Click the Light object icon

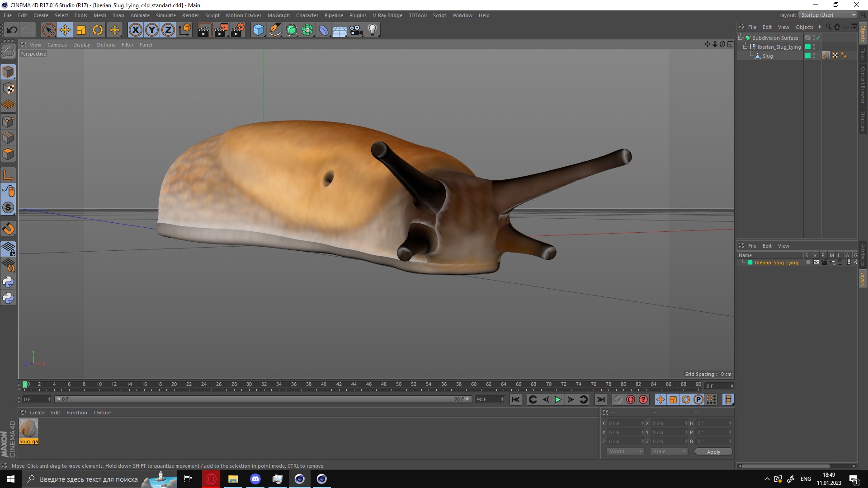tap(372, 30)
